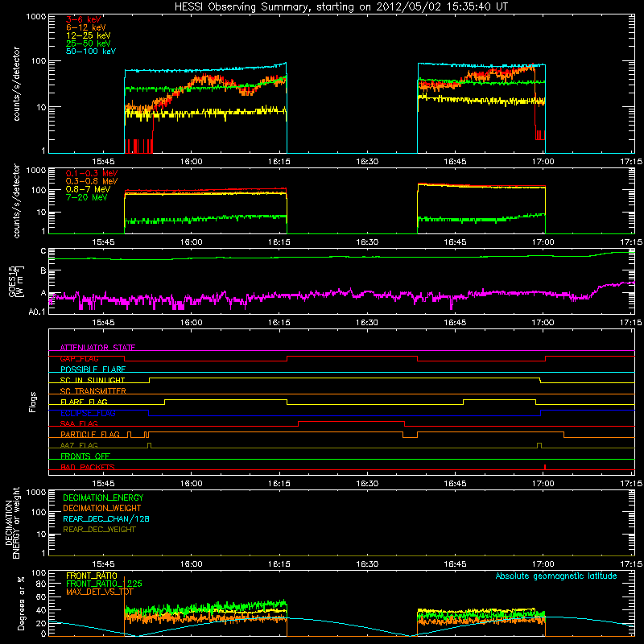Click the REAR_DEC_CHAN/128 legend text
The width and height of the screenshot is (644, 644).
pyautogui.click(x=106, y=518)
